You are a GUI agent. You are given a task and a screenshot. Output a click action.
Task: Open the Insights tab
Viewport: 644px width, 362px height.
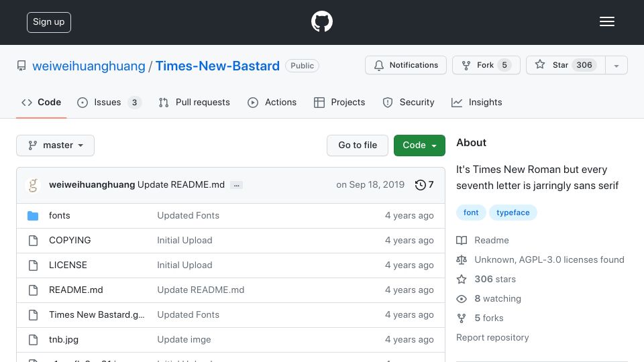pos(476,102)
